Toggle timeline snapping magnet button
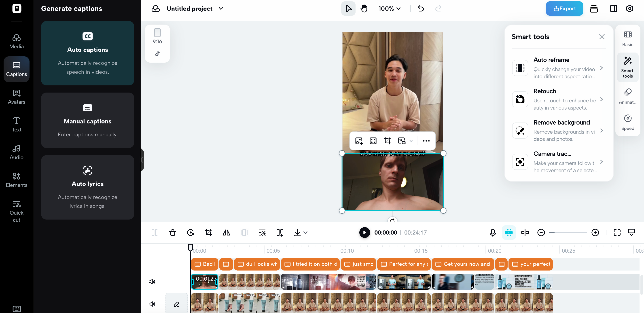Screen dimensions: 644x313 [508, 233]
